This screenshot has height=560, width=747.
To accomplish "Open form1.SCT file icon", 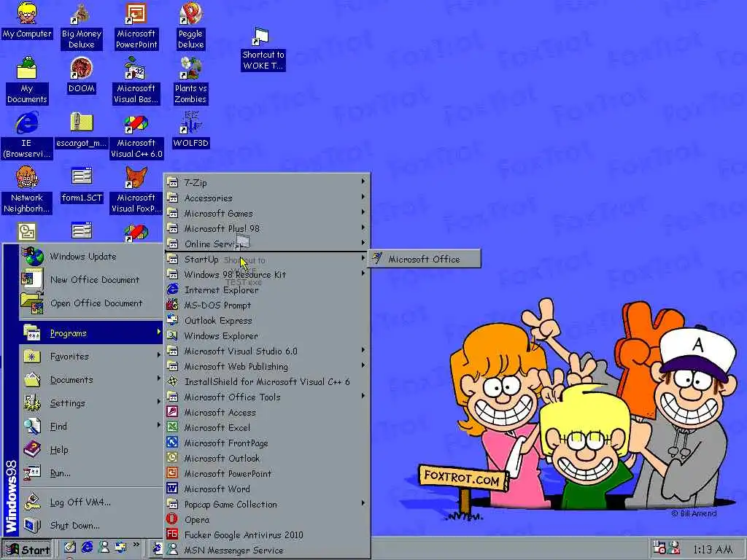I will point(82,184).
